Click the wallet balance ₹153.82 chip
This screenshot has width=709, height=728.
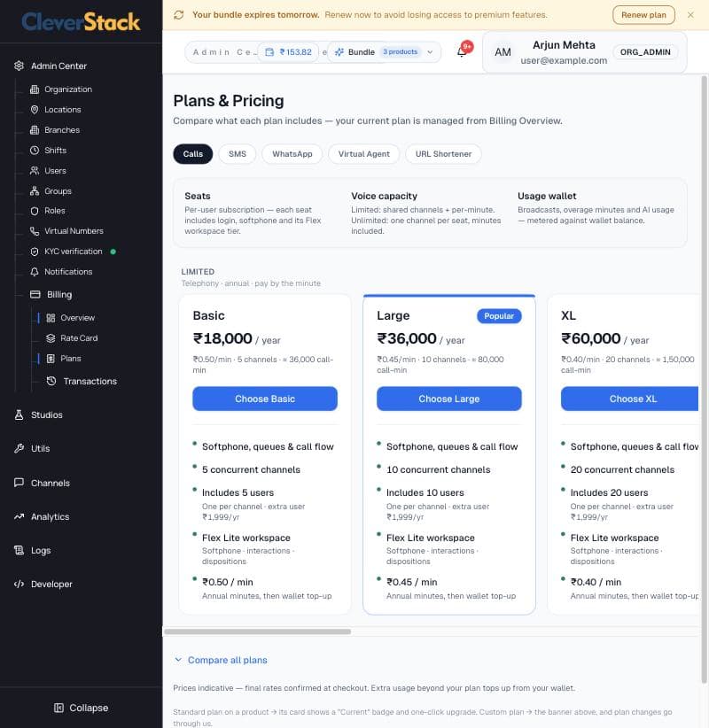click(x=289, y=52)
